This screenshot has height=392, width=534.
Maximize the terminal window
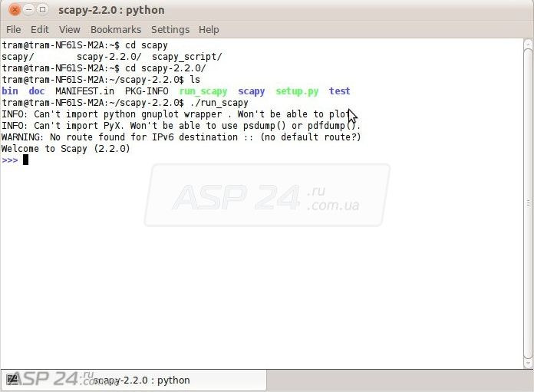42,10
